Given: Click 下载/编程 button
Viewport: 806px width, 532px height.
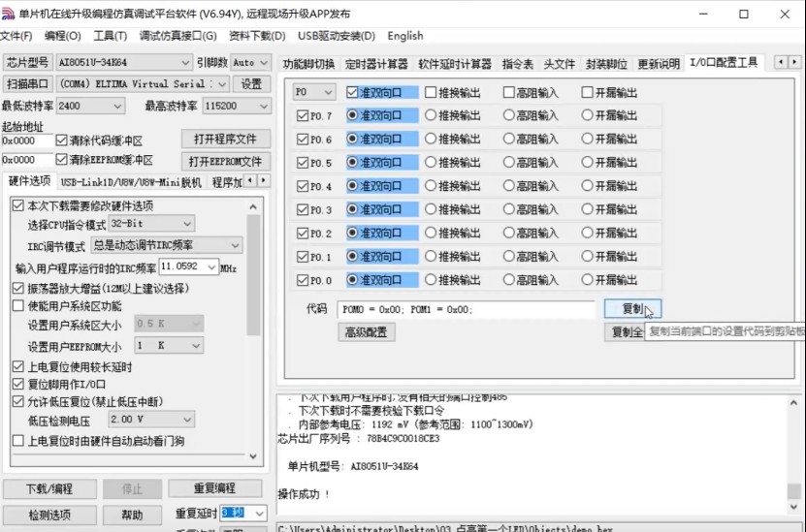Looking at the screenshot, I should [49, 489].
